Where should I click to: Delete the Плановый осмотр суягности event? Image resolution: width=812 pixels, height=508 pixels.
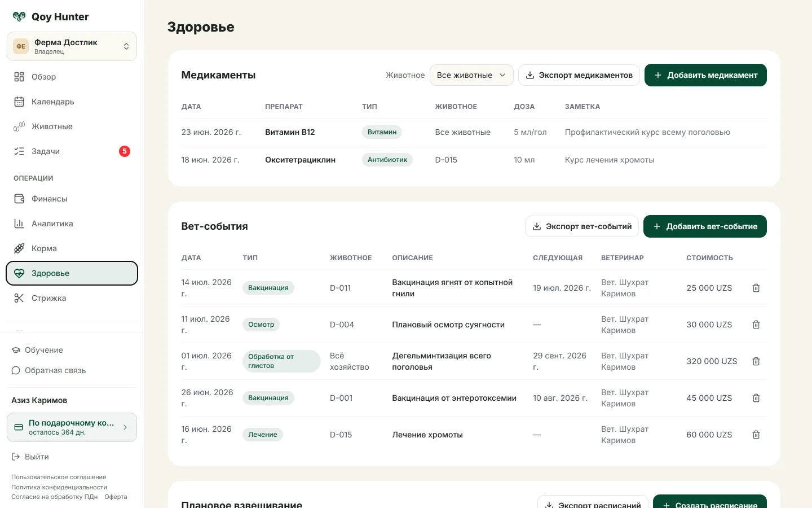pyautogui.click(x=756, y=325)
